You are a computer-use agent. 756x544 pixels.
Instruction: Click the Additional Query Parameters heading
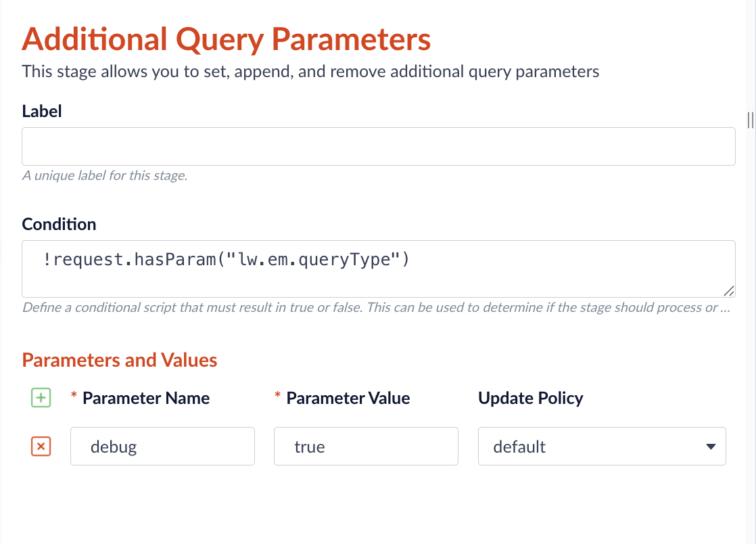click(226, 39)
